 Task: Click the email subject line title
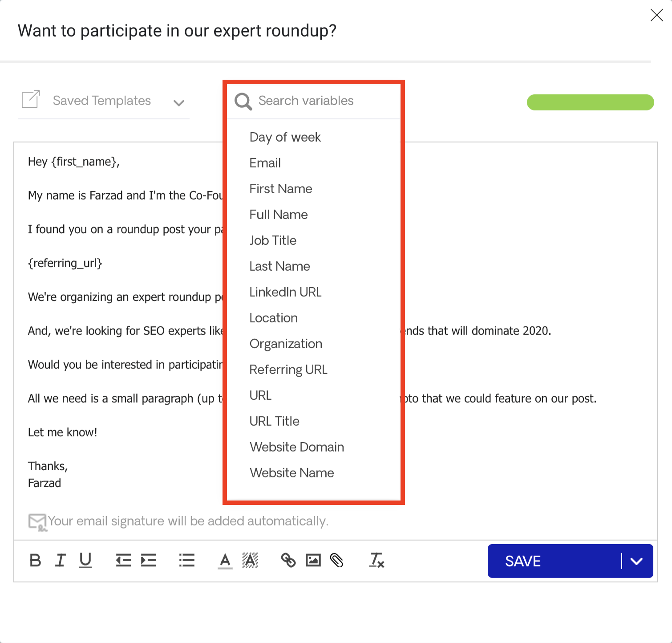[x=177, y=31]
